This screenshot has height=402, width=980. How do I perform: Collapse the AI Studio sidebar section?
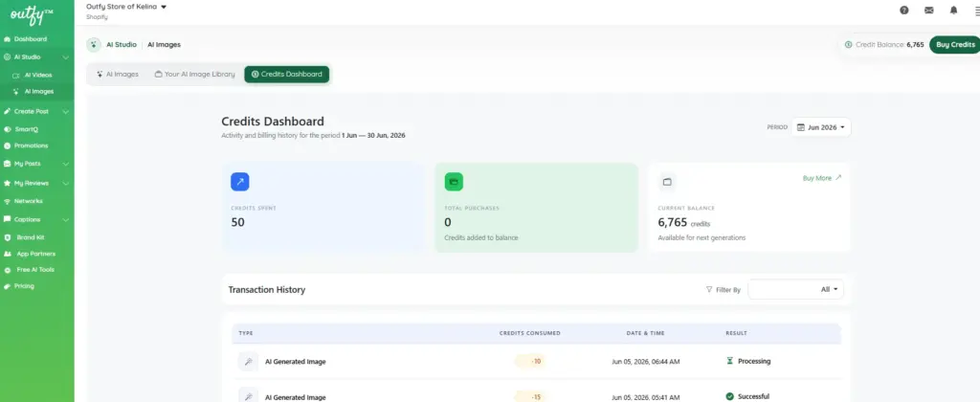66,56
